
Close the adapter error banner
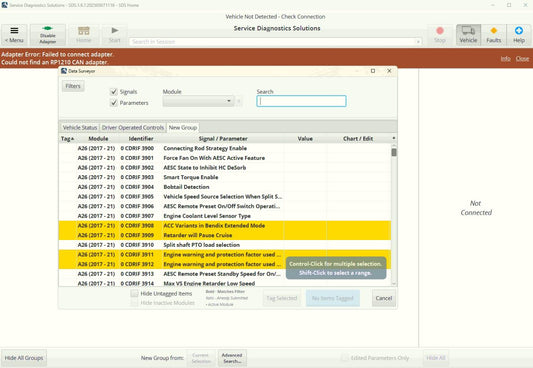coord(522,58)
